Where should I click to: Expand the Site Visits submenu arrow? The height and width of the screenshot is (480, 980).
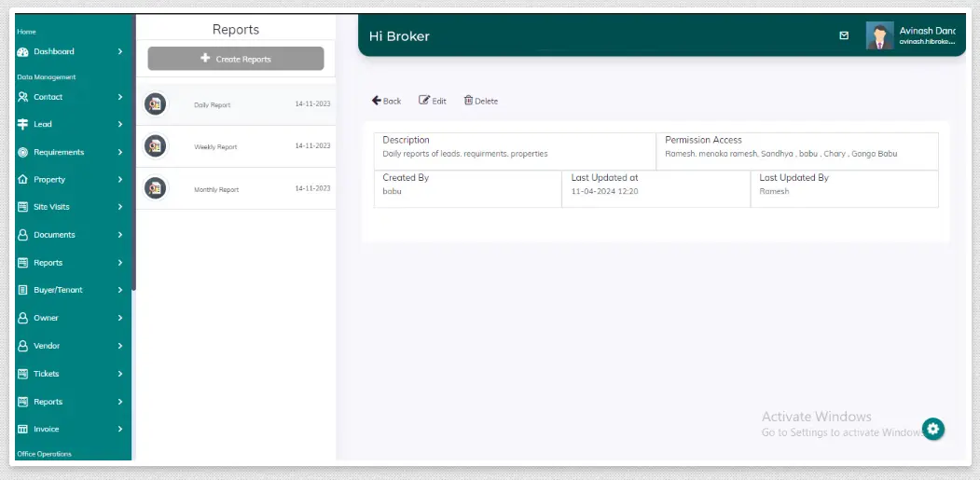pyautogui.click(x=120, y=207)
